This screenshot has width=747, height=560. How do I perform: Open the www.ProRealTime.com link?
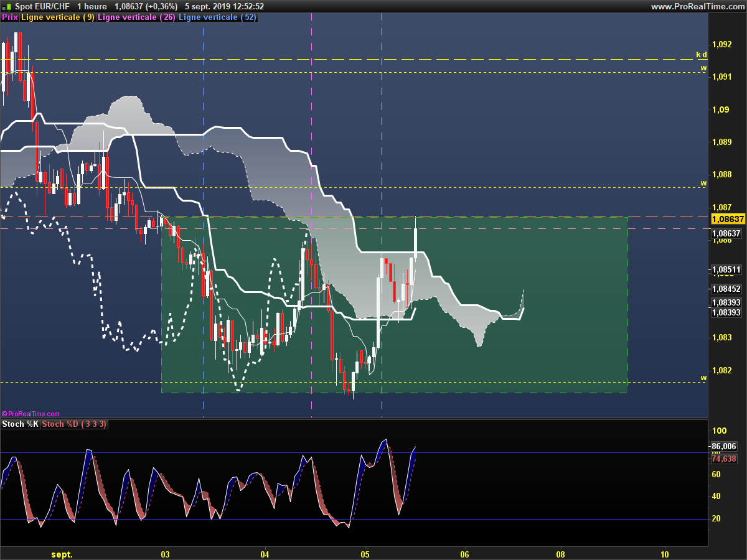[x=697, y=6]
